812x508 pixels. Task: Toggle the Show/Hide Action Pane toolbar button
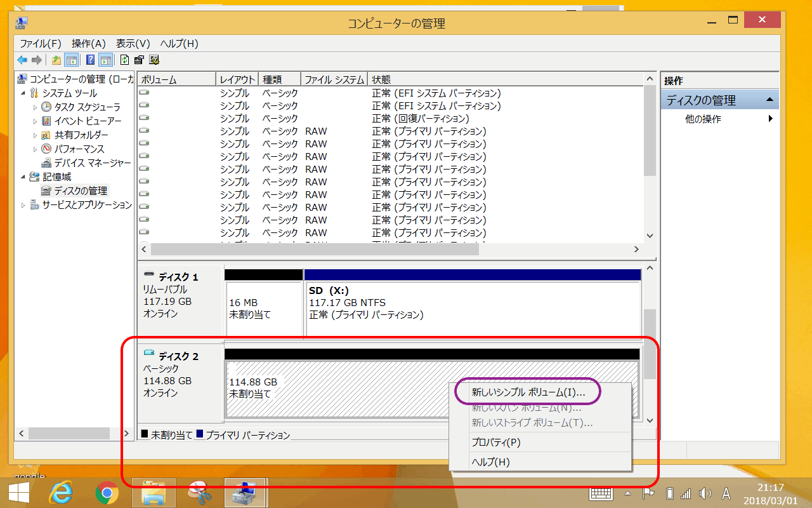pos(105,60)
